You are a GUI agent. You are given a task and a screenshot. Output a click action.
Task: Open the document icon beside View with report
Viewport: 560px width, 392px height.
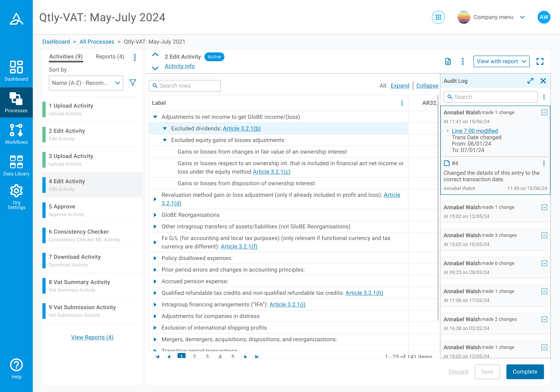(448, 61)
